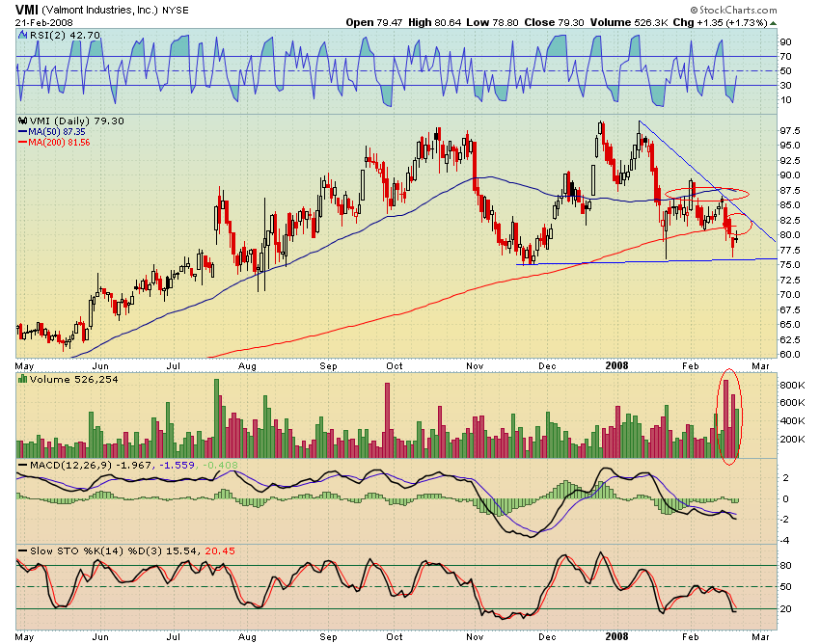Click the price axis label 70.0
This screenshot has height=644, width=820.
[790, 295]
